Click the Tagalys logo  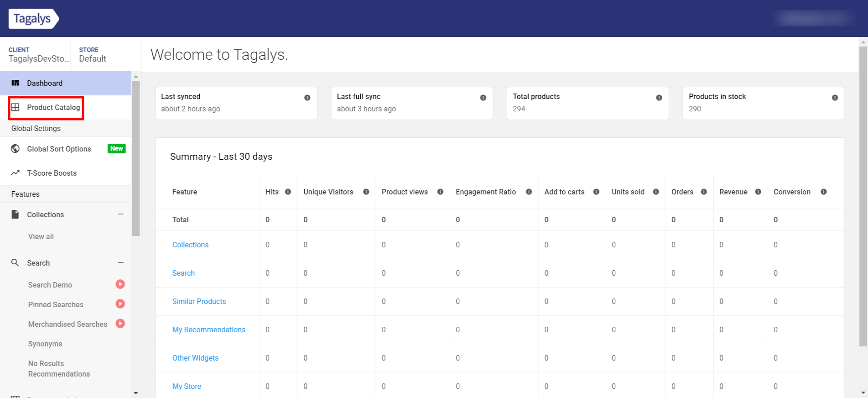(34, 19)
